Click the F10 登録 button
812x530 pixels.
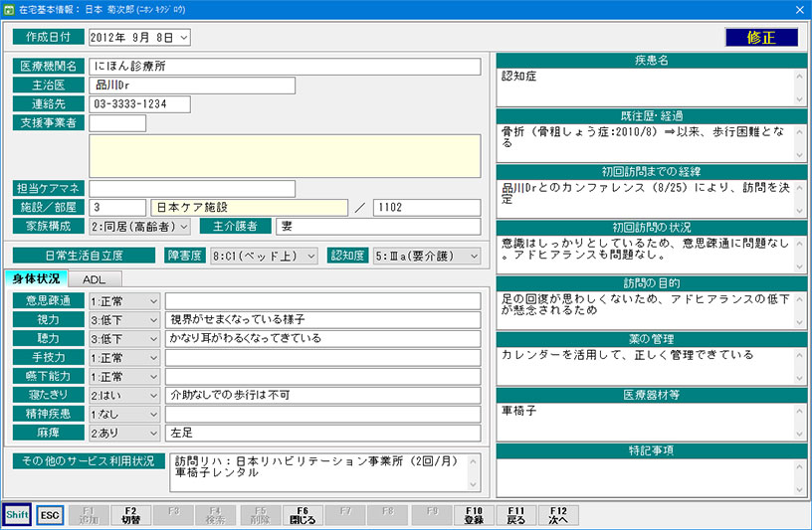coord(474,515)
